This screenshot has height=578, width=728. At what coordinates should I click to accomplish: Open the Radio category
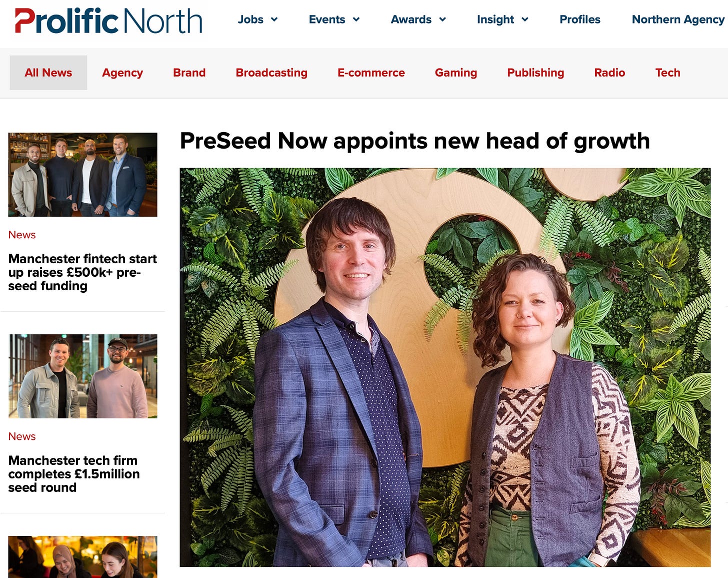point(609,73)
